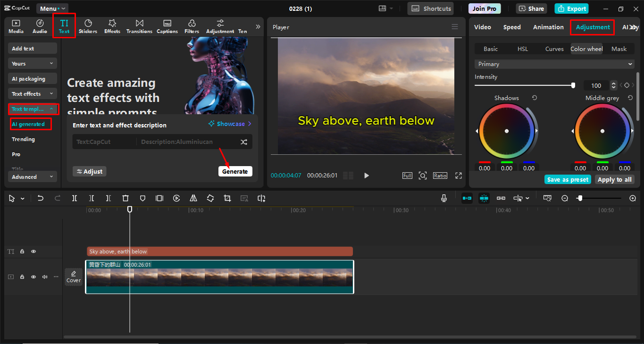Image resolution: width=644 pixels, height=344 pixels.
Task: Select the Crop tool in the timeline toolbar
Action: coord(227,198)
